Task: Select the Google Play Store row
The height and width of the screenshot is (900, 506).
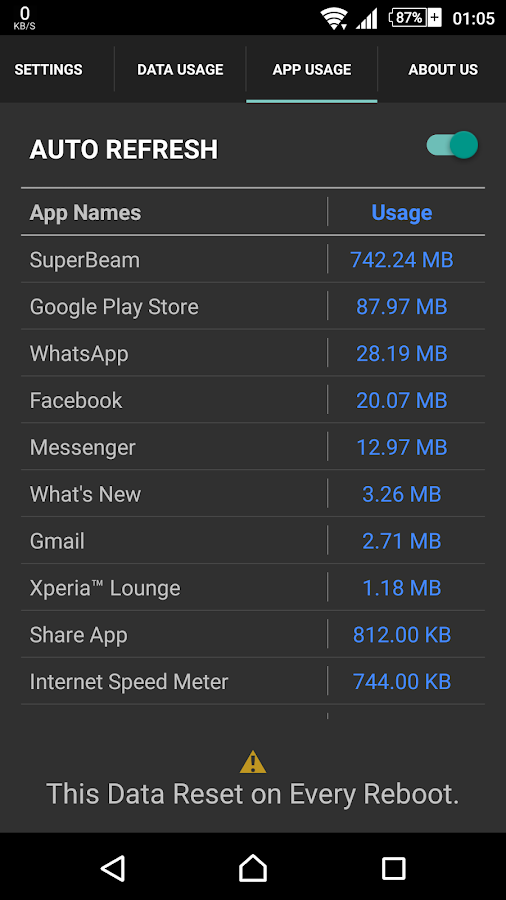Action: click(x=253, y=307)
